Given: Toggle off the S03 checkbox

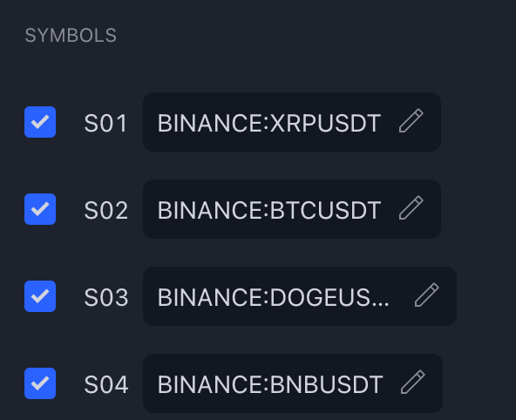Looking at the screenshot, I should 40,296.
